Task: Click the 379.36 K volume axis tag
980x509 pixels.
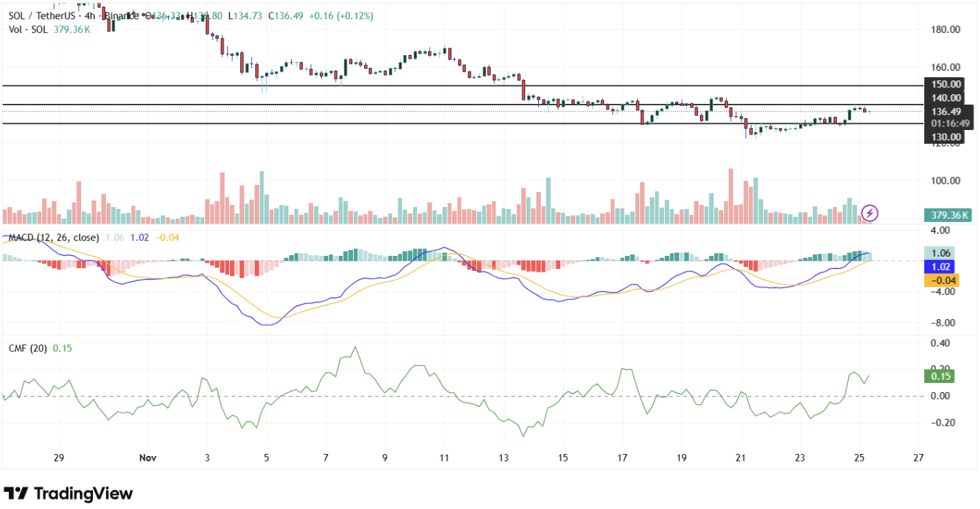Action: (x=949, y=215)
